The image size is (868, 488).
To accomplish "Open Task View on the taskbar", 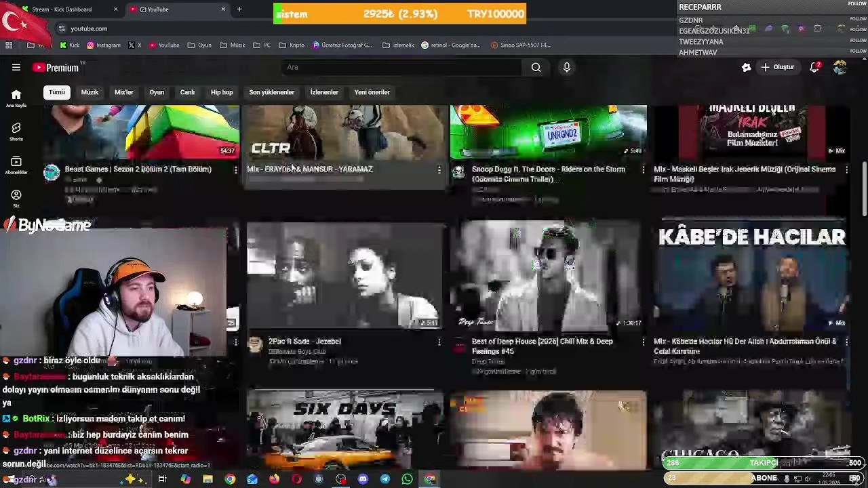I will click(163, 479).
